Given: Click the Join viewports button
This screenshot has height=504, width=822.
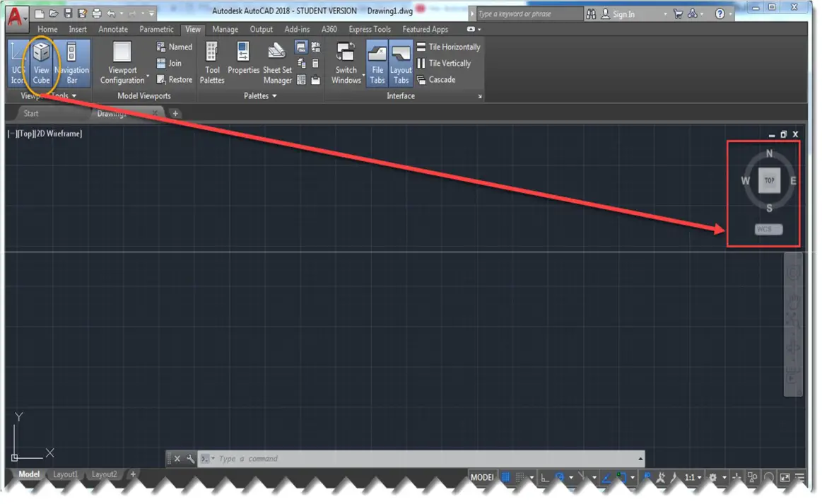Looking at the screenshot, I should (169, 64).
